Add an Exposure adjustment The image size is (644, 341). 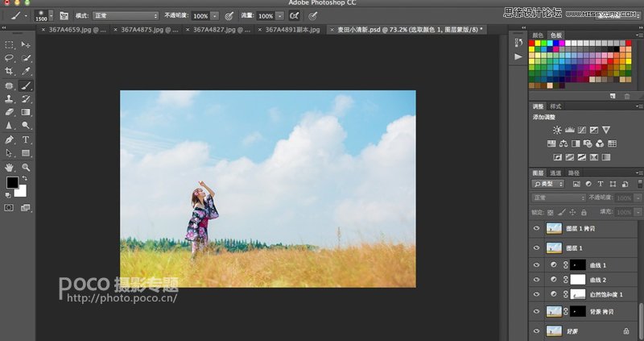tap(594, 130)
